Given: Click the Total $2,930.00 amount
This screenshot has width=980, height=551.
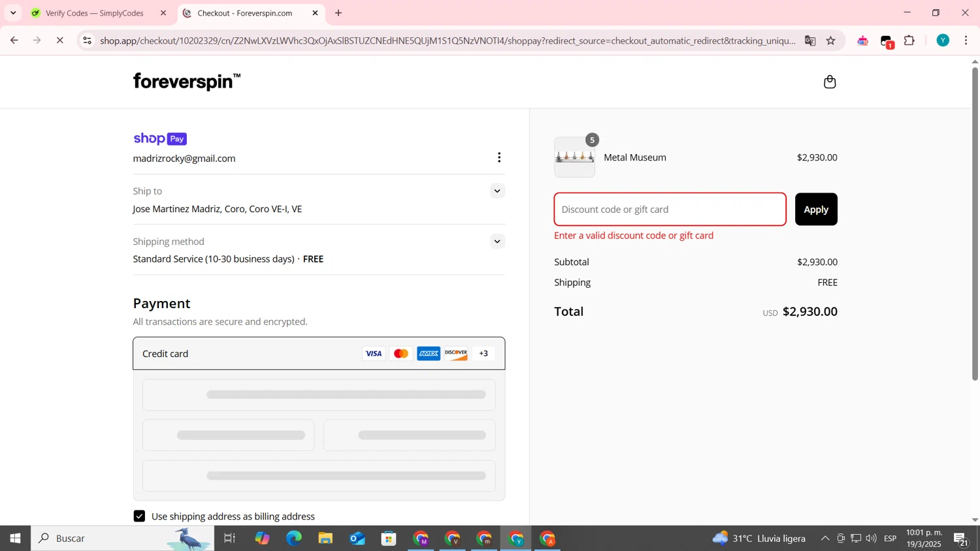Looking at the screenshot, I should (x=810, y=311).
